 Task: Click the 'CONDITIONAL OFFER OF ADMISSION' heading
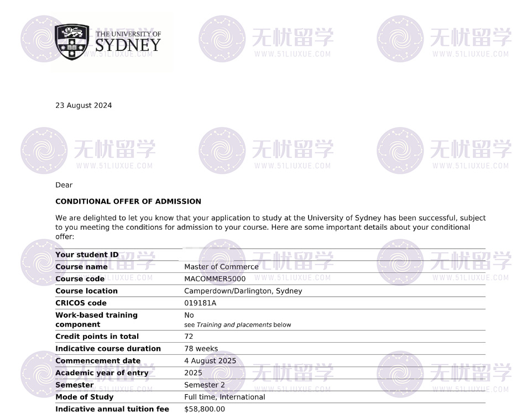(x=128, y=202)
